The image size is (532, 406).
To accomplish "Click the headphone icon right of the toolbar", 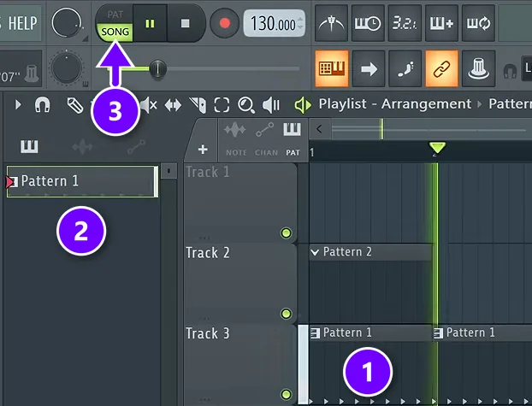I will [510, 71].
